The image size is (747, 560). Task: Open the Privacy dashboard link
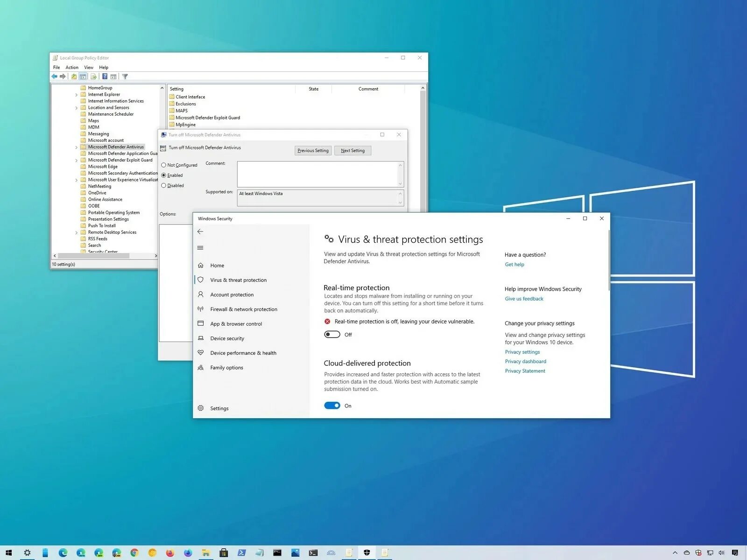coord(526,361)
